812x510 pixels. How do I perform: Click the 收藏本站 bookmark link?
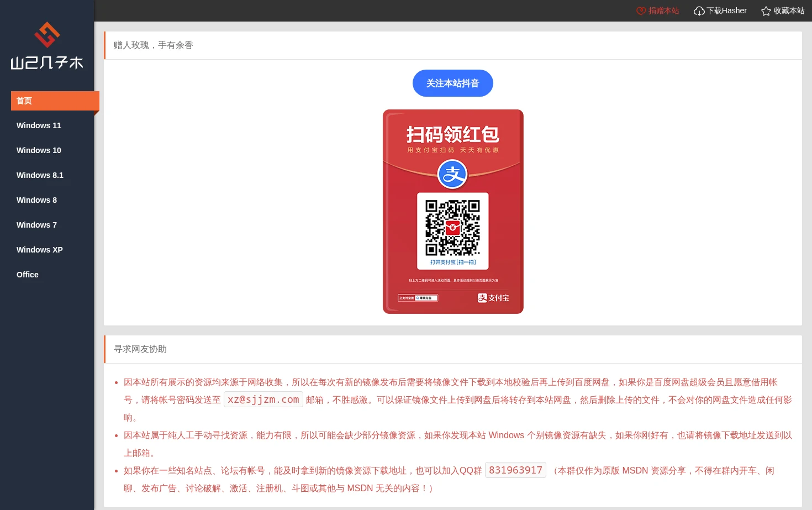pos(783,10)
